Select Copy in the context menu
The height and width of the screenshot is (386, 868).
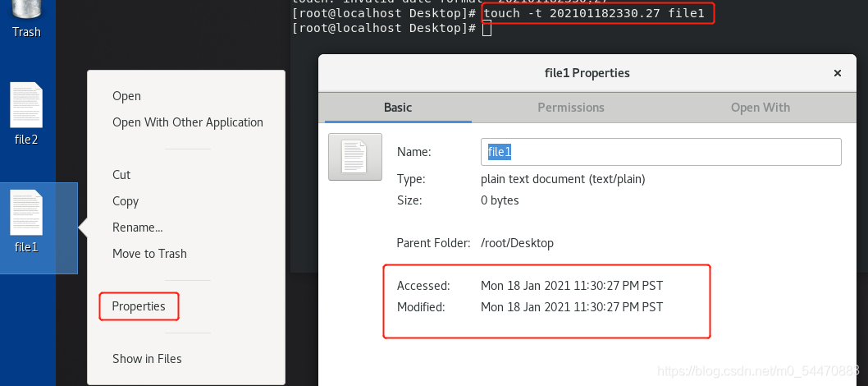tap(125, 201)
